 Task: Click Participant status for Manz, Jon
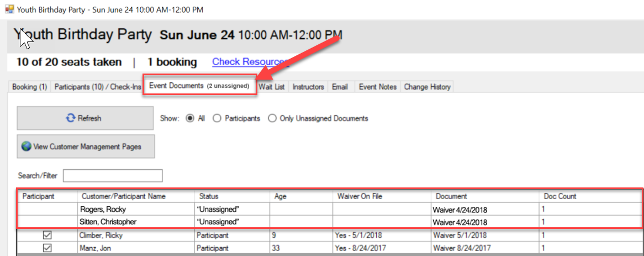(x=232, y=248)
